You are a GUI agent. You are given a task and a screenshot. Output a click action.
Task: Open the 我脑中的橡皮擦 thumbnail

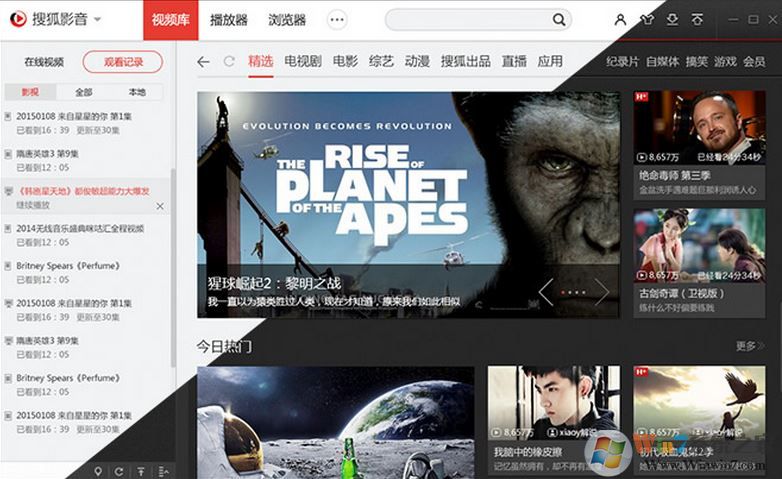tap(554, 403)
